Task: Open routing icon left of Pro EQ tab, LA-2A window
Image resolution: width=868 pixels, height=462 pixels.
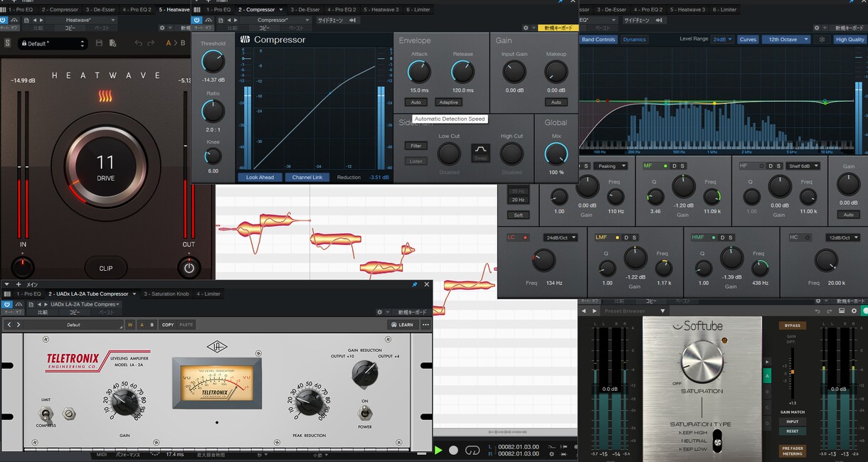Action: 7,294
